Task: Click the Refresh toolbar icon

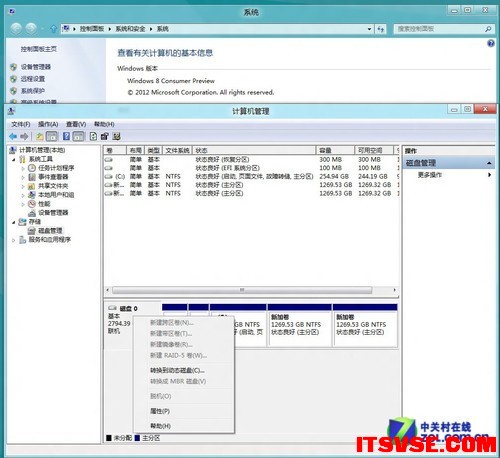Action: click(x=93, y=136)
